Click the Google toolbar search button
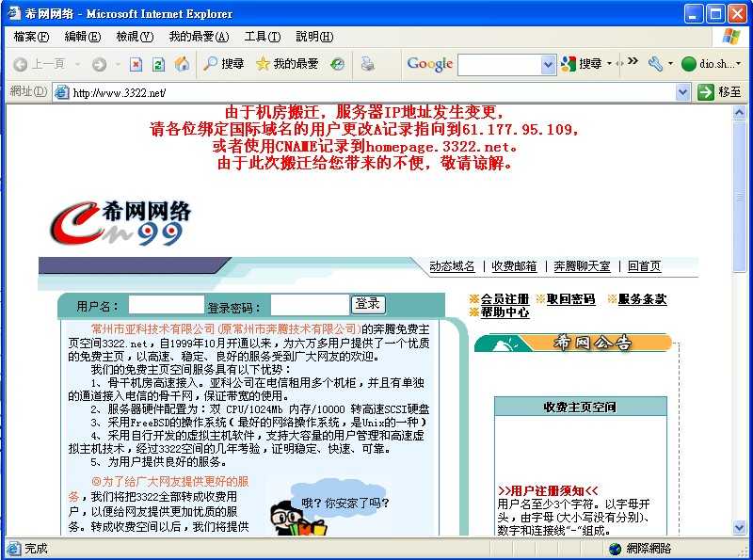Screen dimensions: 753x560 tap(581, 63)
